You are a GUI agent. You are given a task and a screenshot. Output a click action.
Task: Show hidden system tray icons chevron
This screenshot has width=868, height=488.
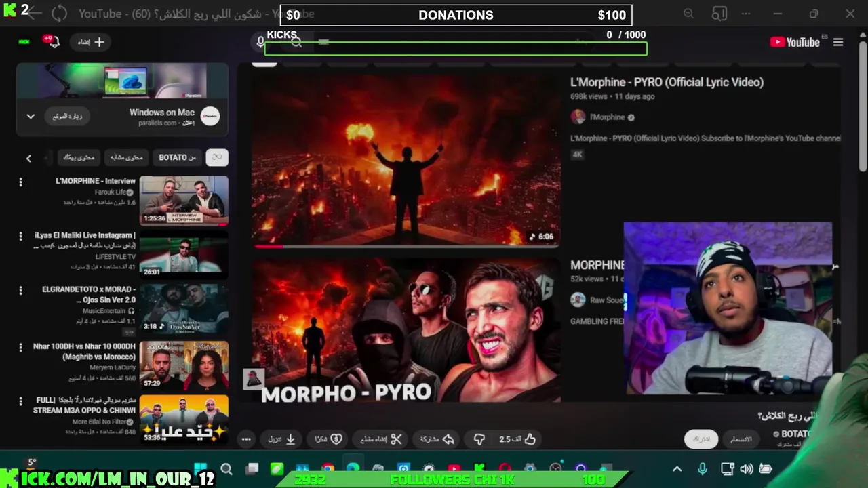(677, 469)
